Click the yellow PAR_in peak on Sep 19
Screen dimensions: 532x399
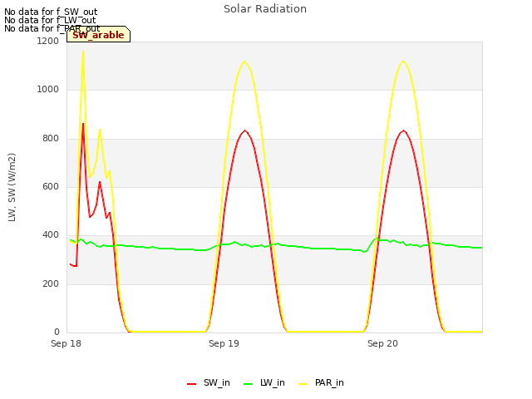tap(244, 62)
